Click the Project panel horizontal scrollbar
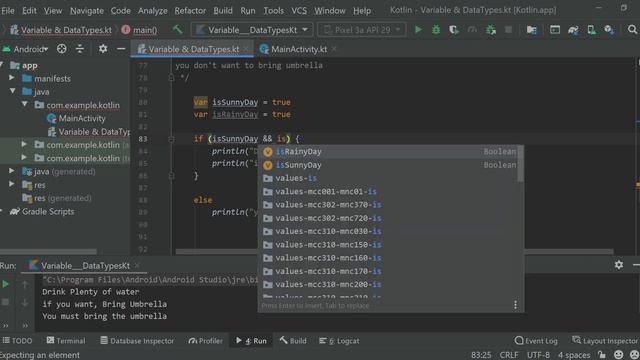Screen dimensions: 640x360 48,251
